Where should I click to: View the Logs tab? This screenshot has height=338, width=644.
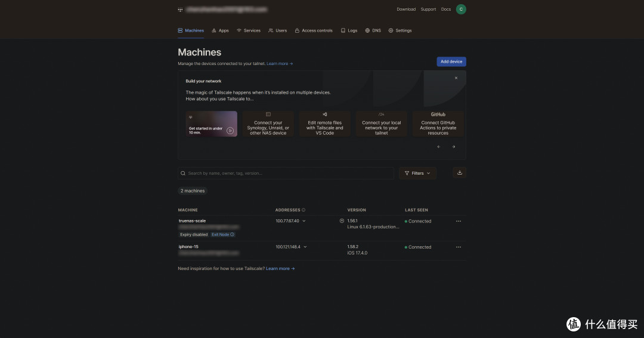tap(349, 30)
